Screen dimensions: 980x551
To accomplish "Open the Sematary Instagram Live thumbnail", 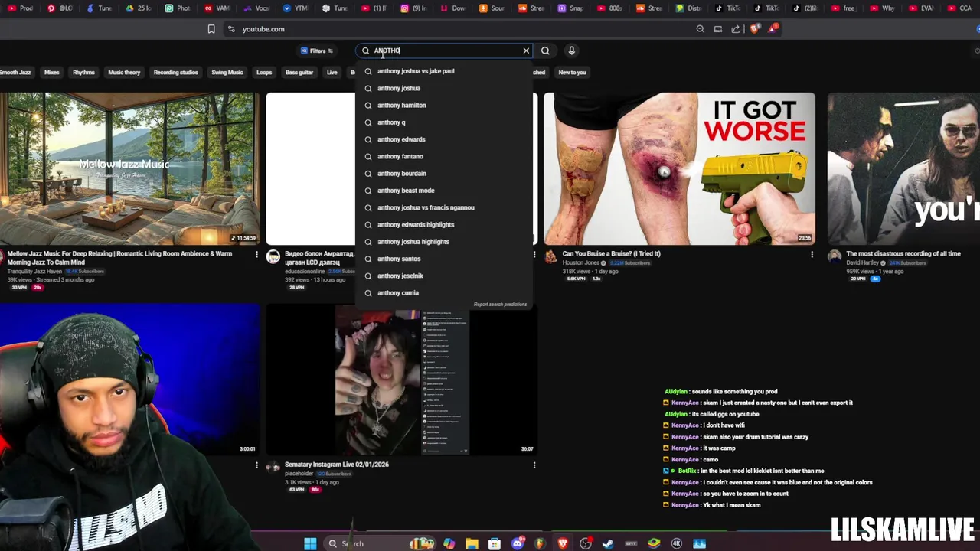I will click(402, 380).
